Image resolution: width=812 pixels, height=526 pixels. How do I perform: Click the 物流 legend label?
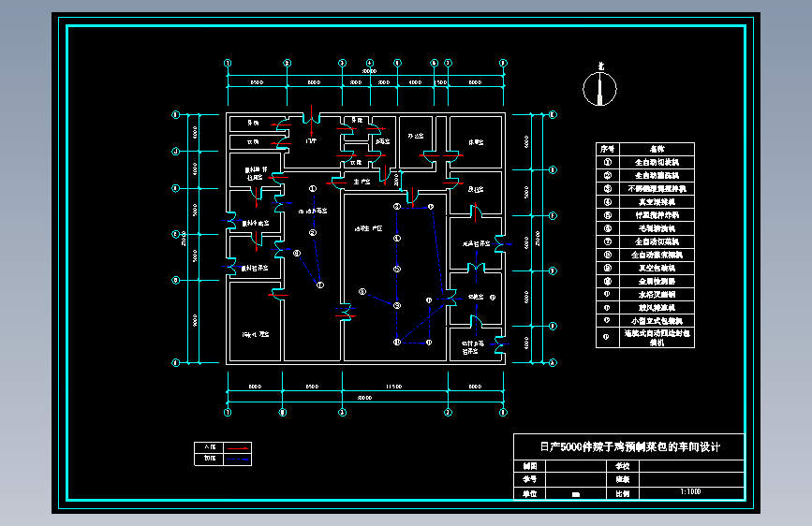click(209, 459)
